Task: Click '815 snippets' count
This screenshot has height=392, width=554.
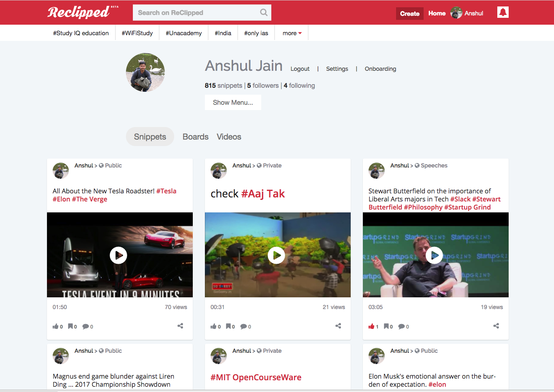Action: pyautogui.click(x=224, y=85)
